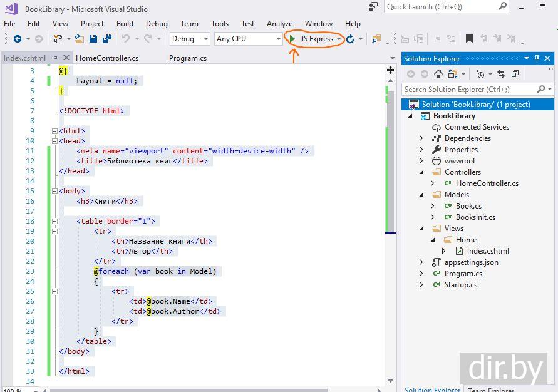Switch to the HomeController.cs tab
This screenshot has height=392, width=558.
point(107,58)
